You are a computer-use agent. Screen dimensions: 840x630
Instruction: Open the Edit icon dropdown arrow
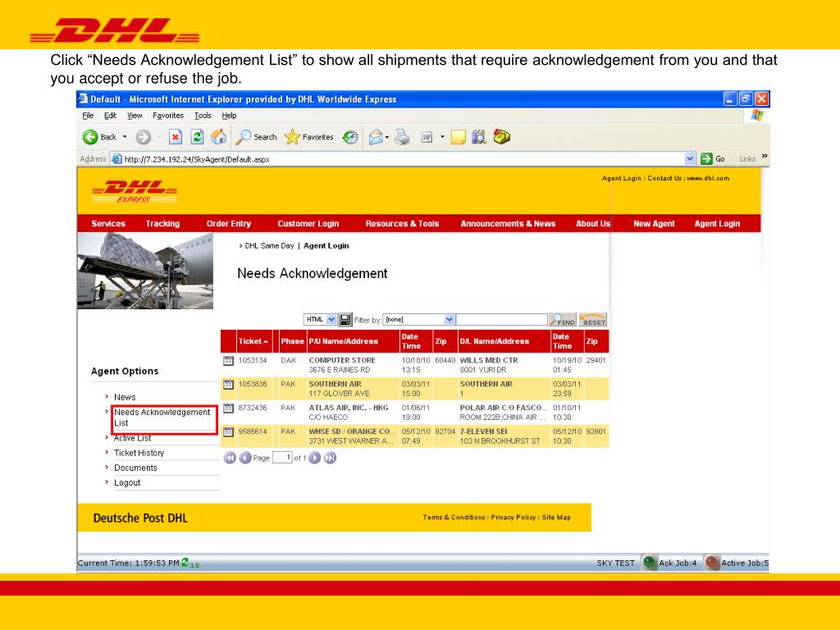442,137
